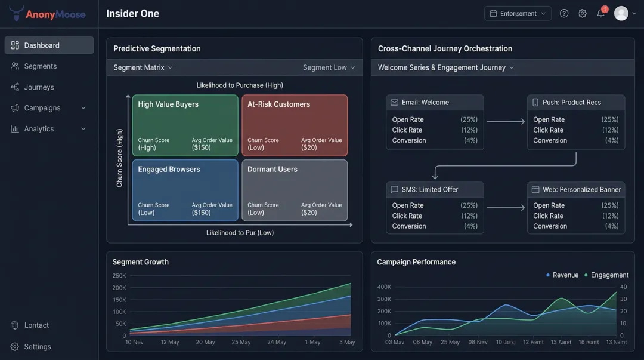Viewport: 644px width, 360px height.
Task: Open Campaigns in sidebar
Action: (x=49, y=108)
